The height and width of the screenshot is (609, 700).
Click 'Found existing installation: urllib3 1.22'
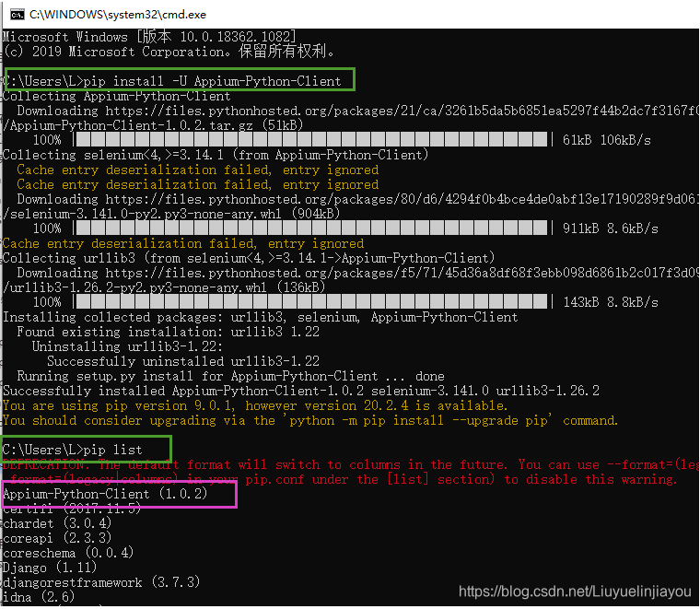(x=169, y=332)
